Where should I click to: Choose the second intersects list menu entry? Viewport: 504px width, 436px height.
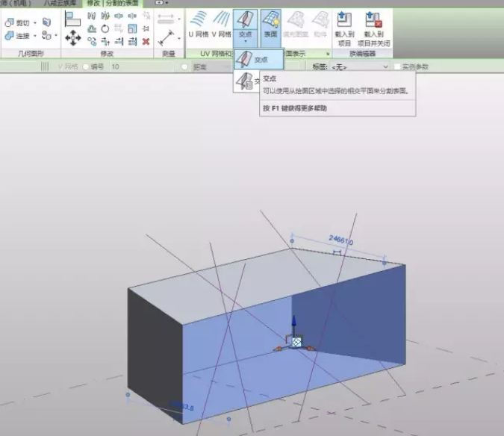tap(247, 81)
